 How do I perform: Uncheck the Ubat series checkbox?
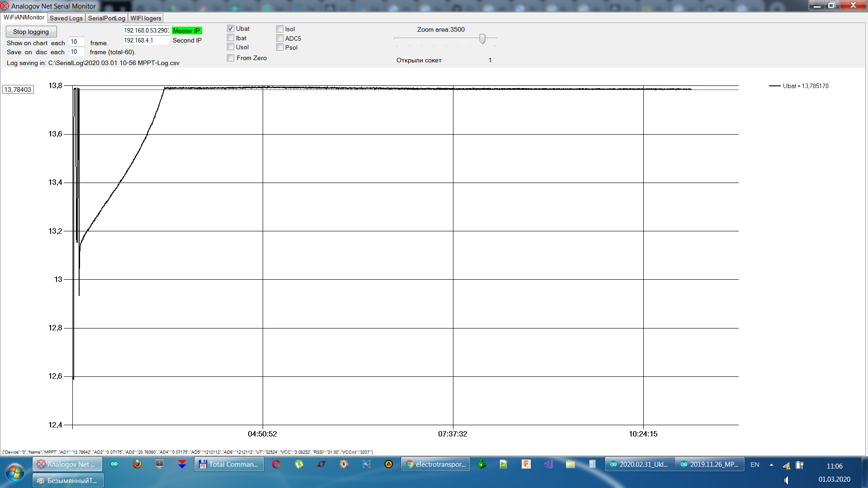click(231, 28)
